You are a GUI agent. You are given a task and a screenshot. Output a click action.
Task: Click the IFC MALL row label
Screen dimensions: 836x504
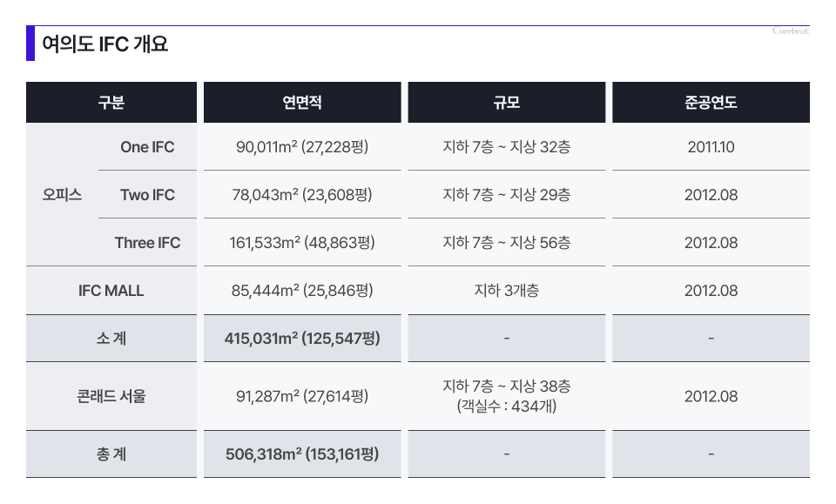111,291
